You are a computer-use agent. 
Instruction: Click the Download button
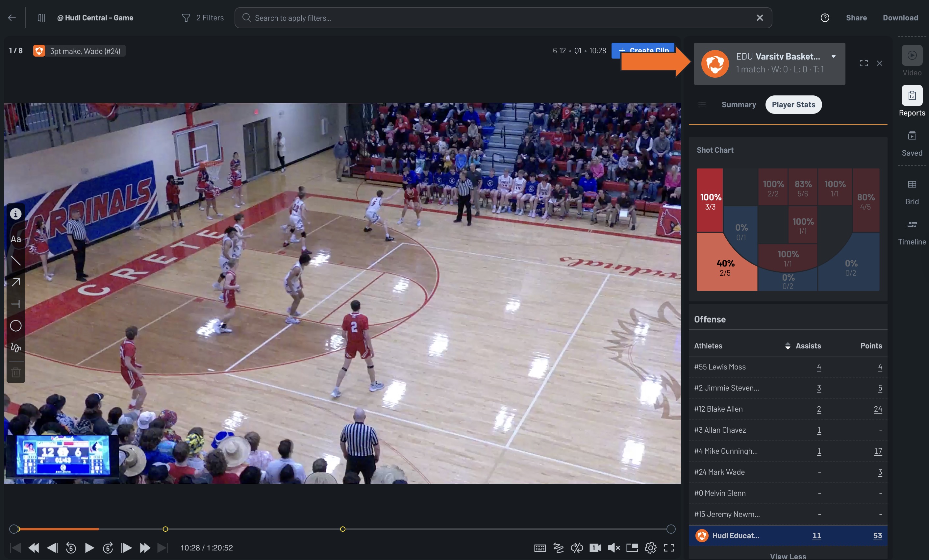pos(900,18)
